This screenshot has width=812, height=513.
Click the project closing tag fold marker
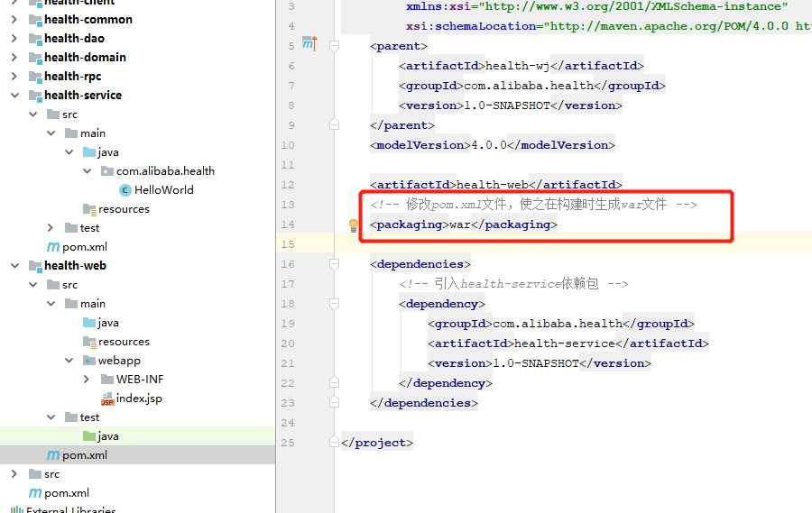[334, 443]
